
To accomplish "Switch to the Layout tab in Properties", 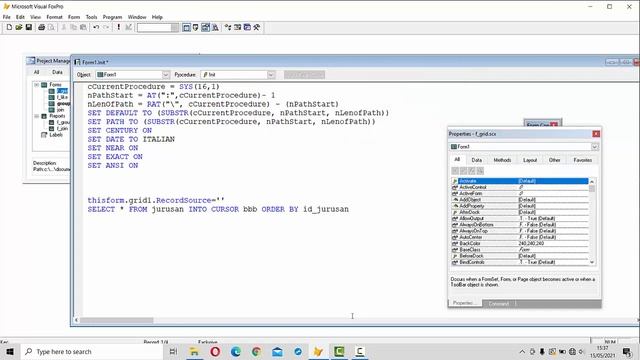I will click(x=530, y=160).
